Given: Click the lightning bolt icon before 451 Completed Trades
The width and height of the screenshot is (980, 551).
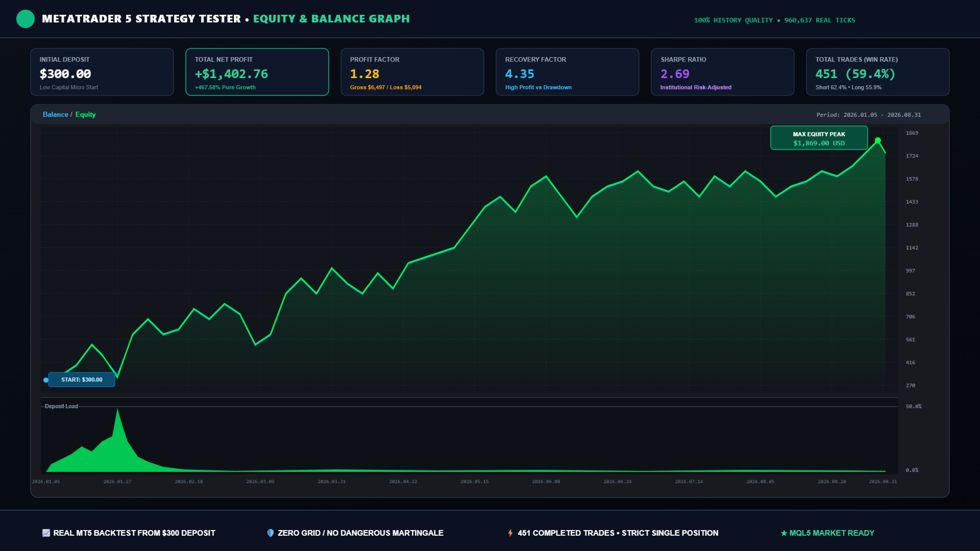Looking at the screenshot, I should (x=510, y=533).
